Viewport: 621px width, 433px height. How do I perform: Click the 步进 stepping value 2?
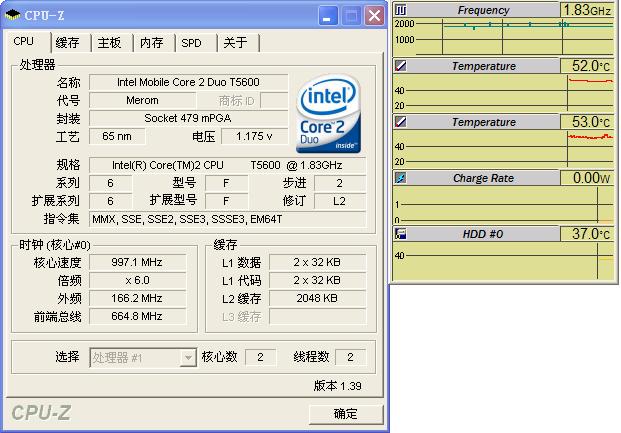(x=340, y=183)
